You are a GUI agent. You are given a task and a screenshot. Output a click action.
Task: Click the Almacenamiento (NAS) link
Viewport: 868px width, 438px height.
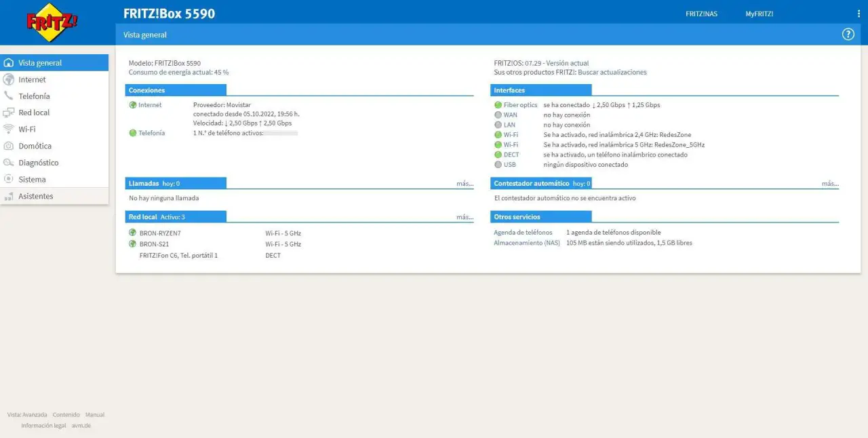[x=527, y=243]
